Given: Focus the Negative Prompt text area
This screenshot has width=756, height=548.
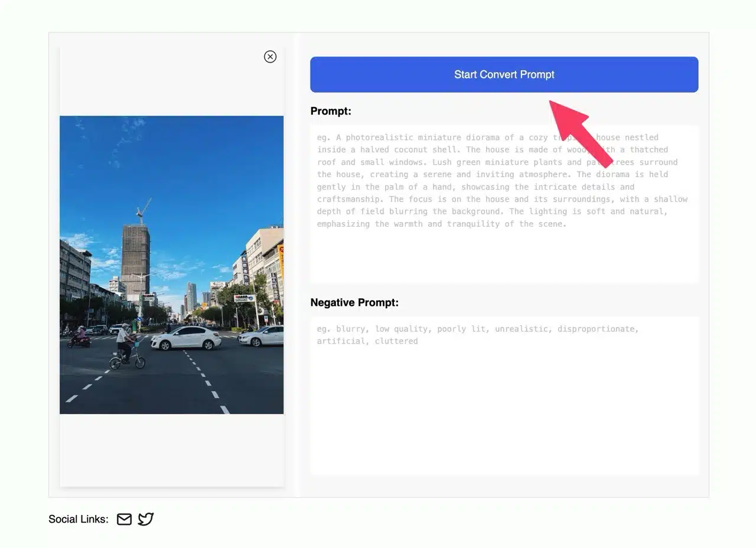Looking at the screenshot, I should 504,413.
